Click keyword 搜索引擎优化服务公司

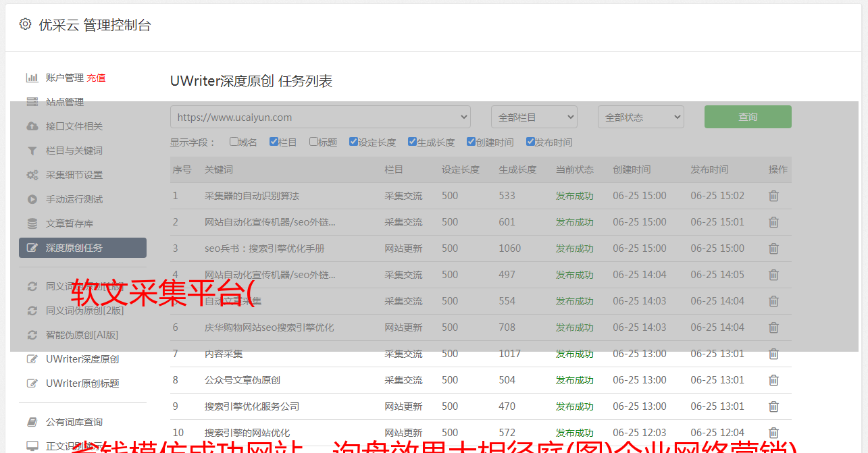(x=252, y=406)
